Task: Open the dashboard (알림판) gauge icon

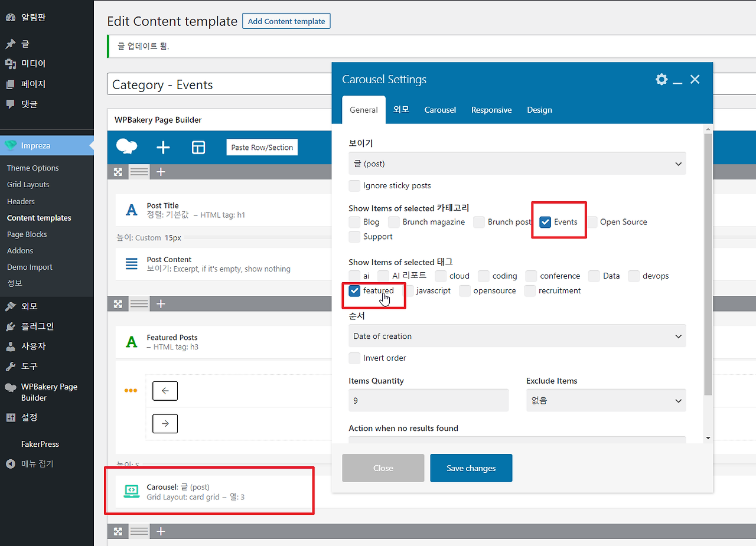Action: pyautogui.click(x=11, y=17)
